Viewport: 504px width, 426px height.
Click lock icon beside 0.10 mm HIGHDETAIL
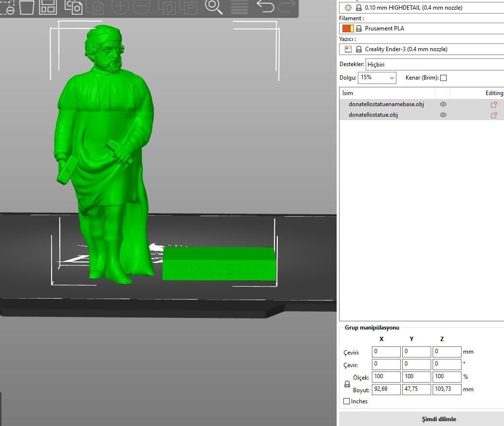tap(359, 8)
